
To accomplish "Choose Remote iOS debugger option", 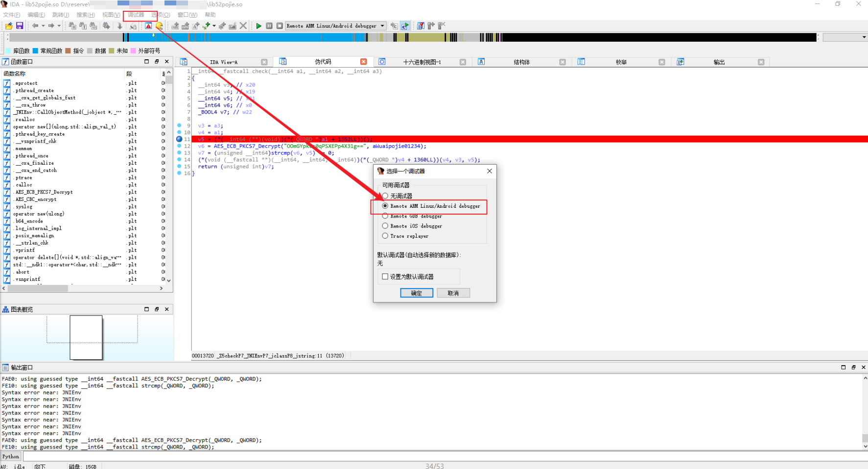I will (x=385, y=226).
